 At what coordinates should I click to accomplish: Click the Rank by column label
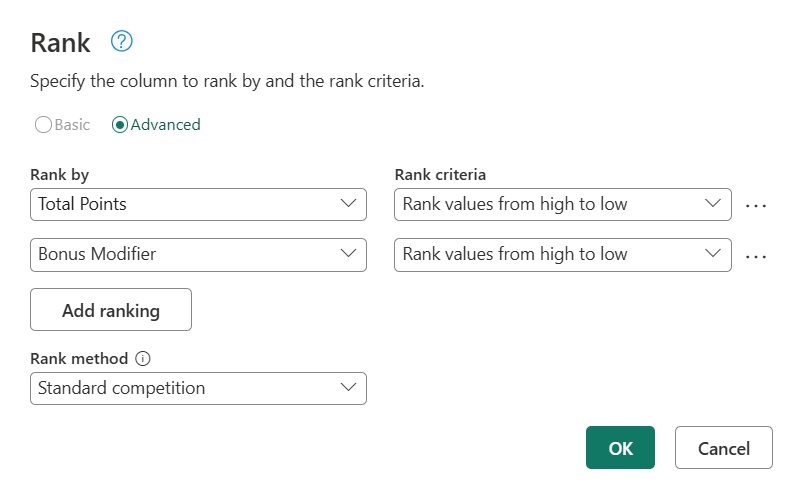click(60, 175)
